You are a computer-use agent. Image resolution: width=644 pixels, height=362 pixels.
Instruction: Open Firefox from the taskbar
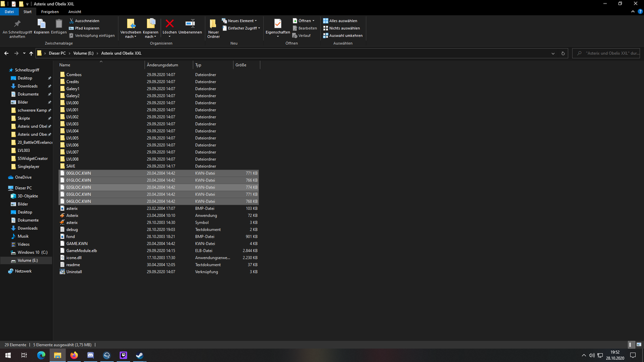pos(74,355)
